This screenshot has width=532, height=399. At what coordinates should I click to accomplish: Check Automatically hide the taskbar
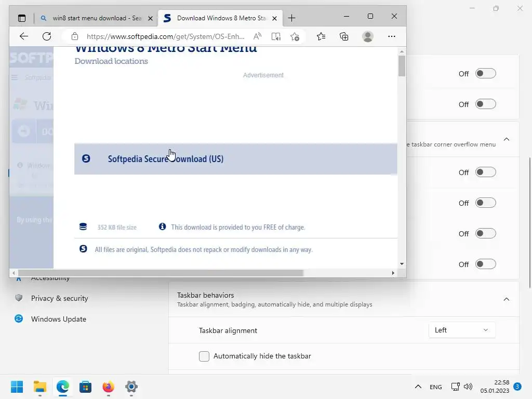pos(204,356)
